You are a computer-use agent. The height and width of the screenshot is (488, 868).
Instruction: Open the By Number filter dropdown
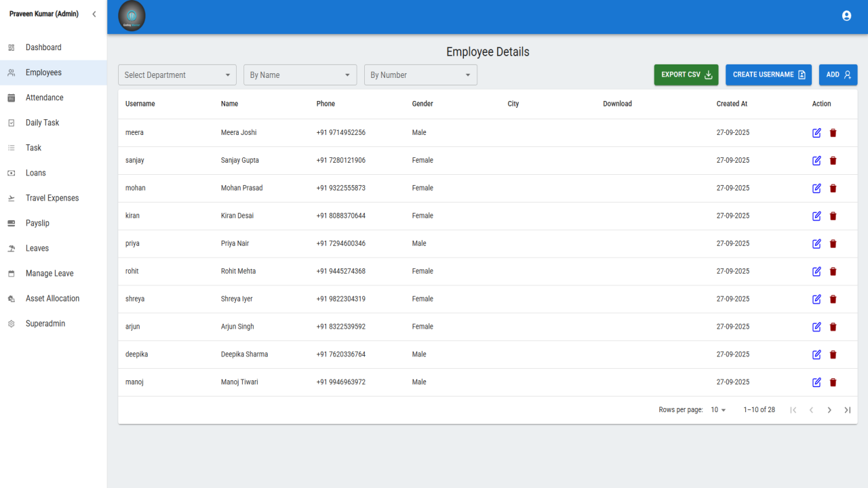[420, 75]
